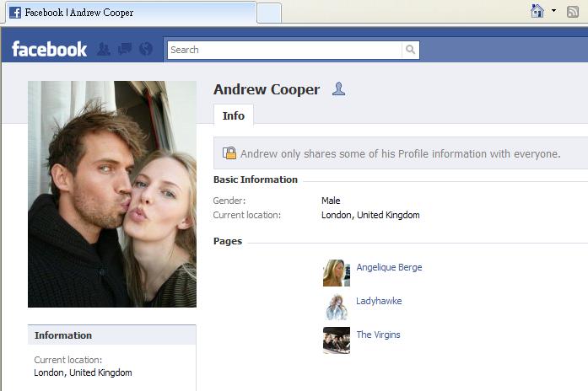Click privacy notice about Andrew's shared information
The height and width of the screenshot is (391, 588).
401,153
